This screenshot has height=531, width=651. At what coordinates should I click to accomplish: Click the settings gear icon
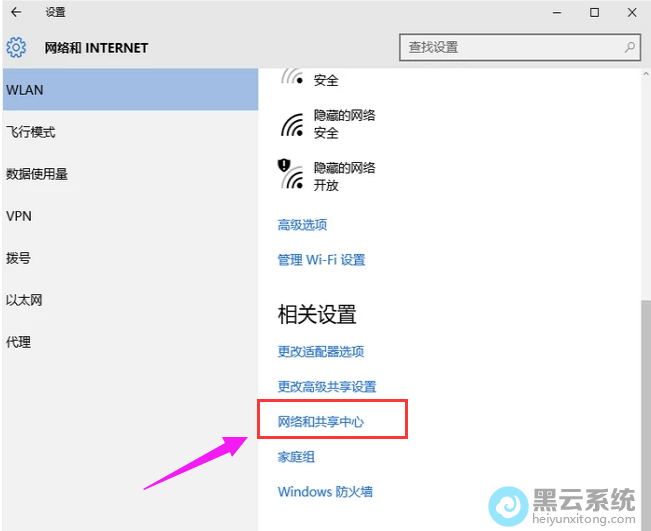click(x=16, y=47)
